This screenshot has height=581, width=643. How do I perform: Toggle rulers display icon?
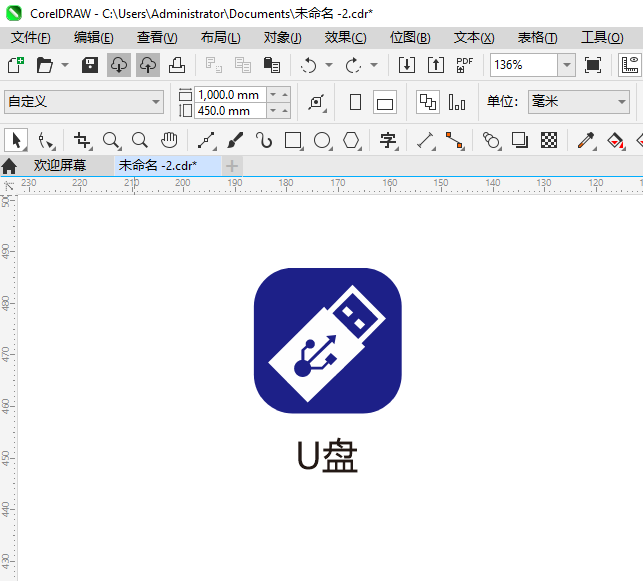click(x=630, y=65)
